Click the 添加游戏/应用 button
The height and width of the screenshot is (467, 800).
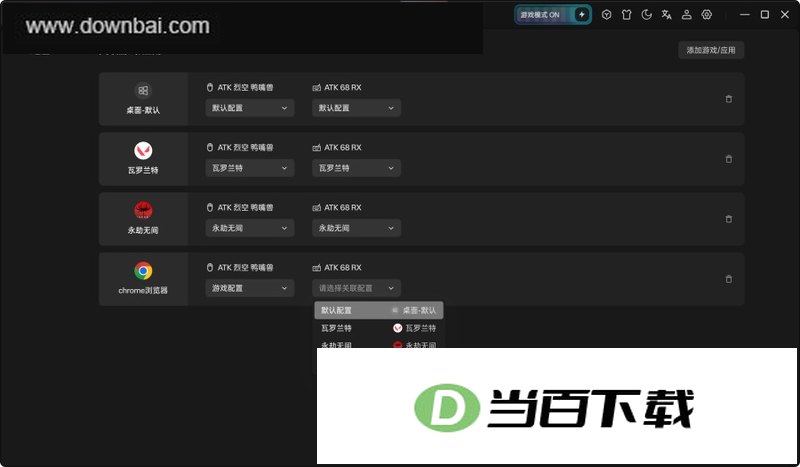711,50
